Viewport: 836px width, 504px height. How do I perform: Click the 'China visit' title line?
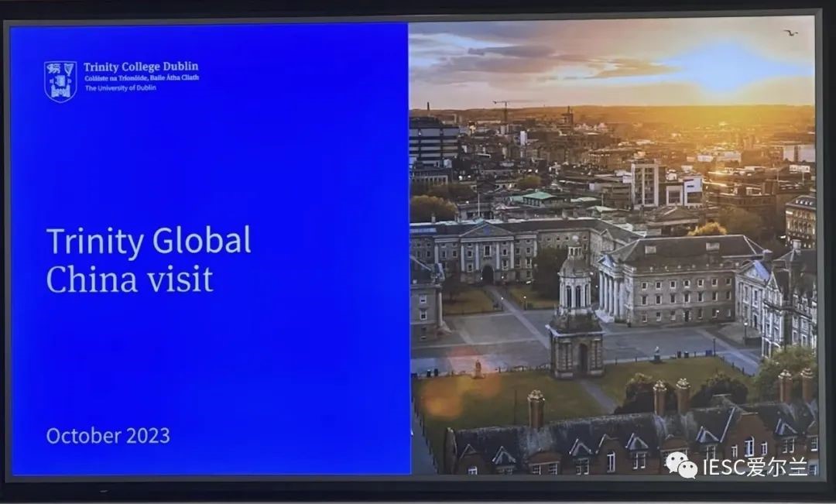pos(129,279)
